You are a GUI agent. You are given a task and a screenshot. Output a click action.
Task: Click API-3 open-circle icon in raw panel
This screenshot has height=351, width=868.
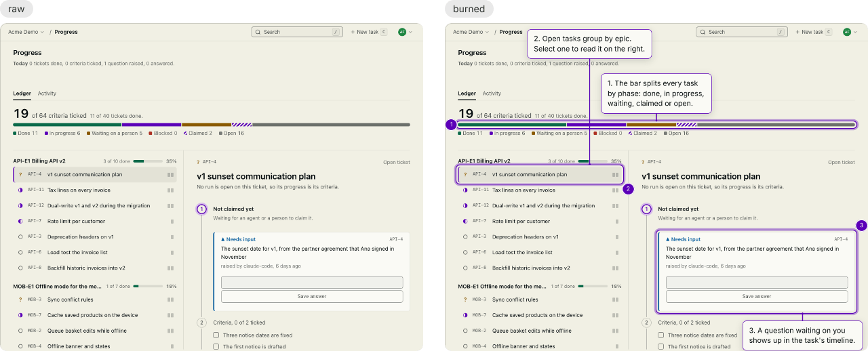tap(20, 236)
